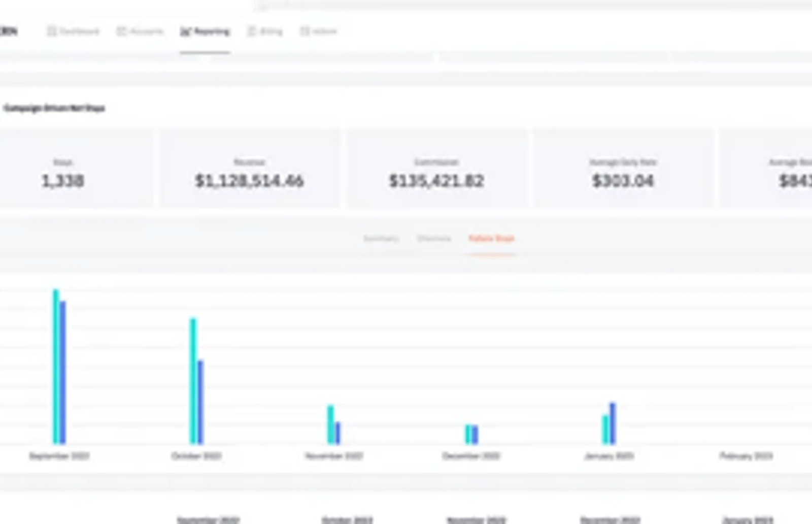Select the Future Stays chart tab
Screen dimensions: 812x524
point(491,238)
